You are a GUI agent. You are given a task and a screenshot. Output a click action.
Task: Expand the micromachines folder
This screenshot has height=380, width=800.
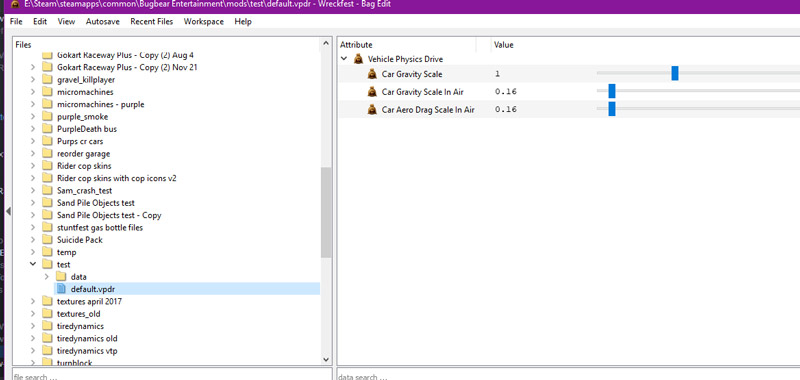tap(33, 92)
